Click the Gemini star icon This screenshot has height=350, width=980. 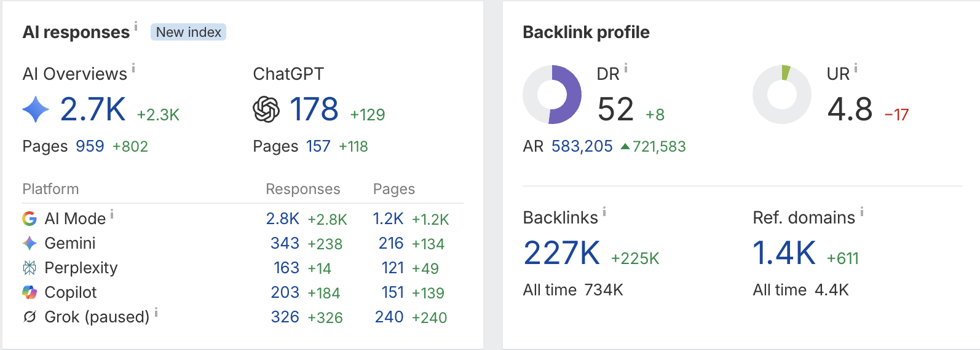point(30,243)
